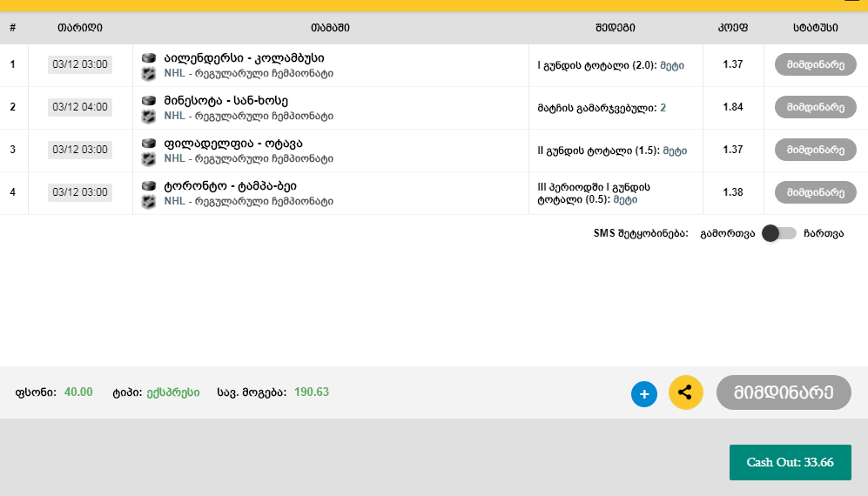The height and width of the screenshot is (496, 868).
Task: Click the სტატუსი column header
Action: [x=816, y=28]
